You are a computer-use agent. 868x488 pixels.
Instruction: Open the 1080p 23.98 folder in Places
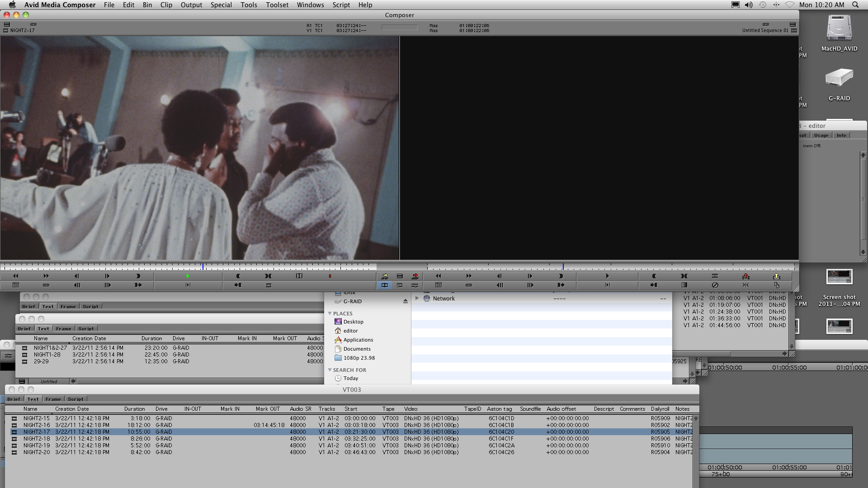359,358
